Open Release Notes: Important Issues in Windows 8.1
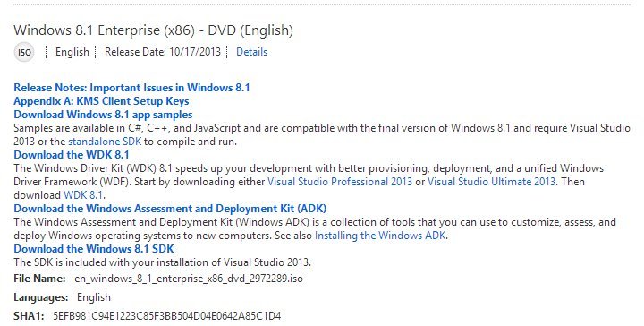The image size is (644, 326). coord(131,88)
